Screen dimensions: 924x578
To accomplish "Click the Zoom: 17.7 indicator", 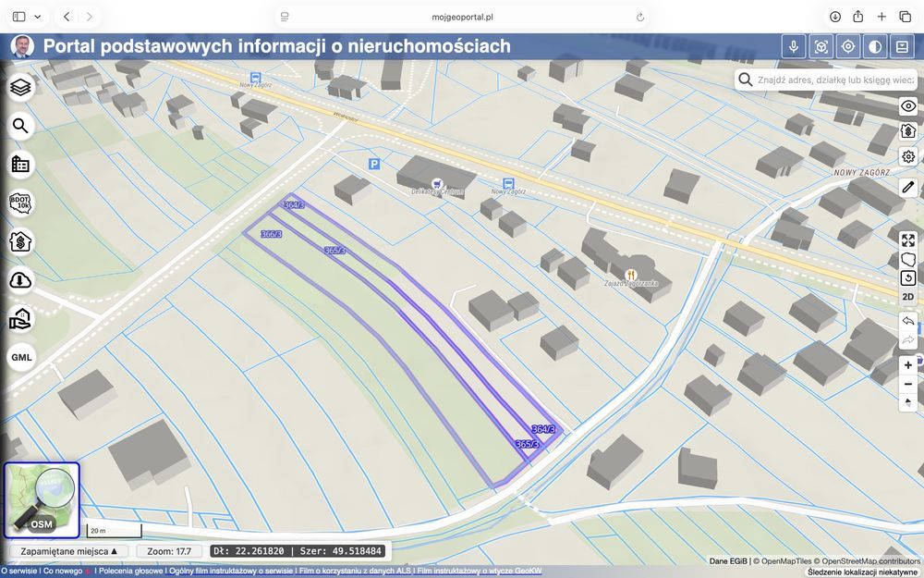I will 169,551.
